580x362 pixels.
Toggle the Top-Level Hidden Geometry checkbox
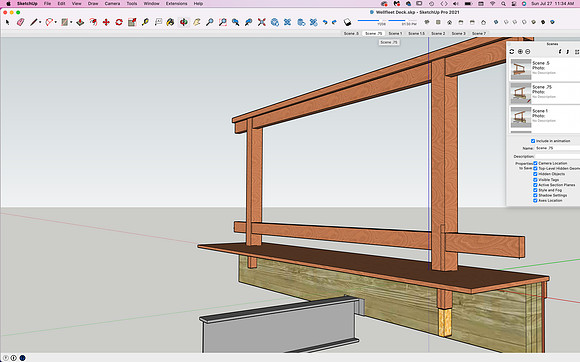[x=535, y=168]
